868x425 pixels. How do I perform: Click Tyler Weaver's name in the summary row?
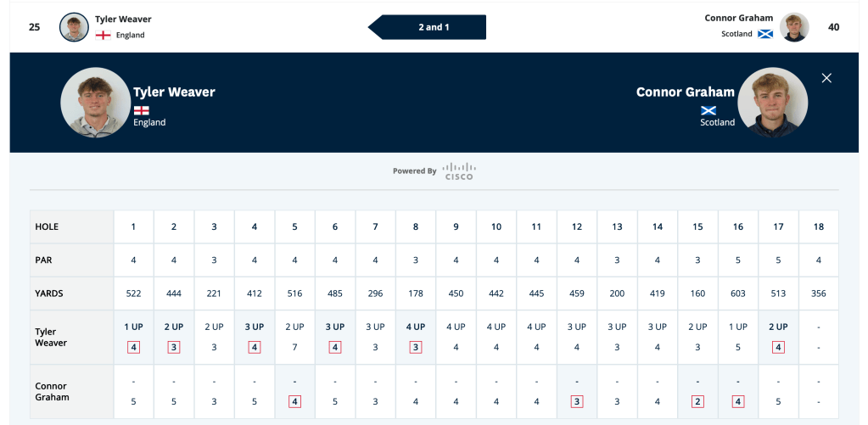coord(123,19)
